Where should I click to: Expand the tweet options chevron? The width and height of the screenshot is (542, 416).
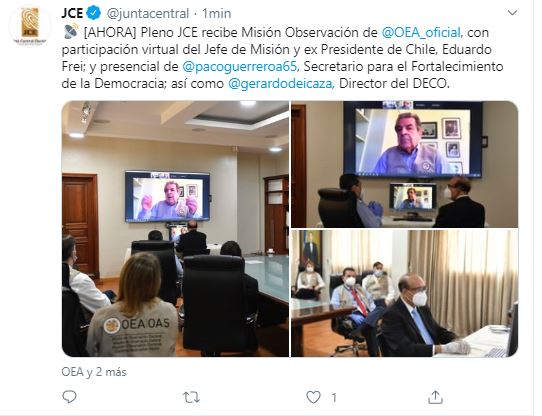tap(512, 13)
